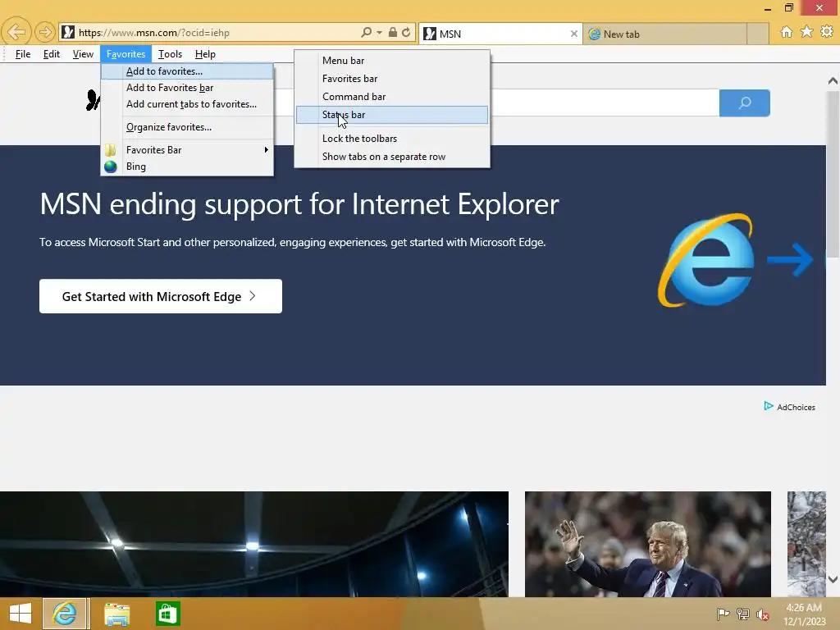
Task: Open the Windows Store taskbar icon
Action: (x=167, y=614)
